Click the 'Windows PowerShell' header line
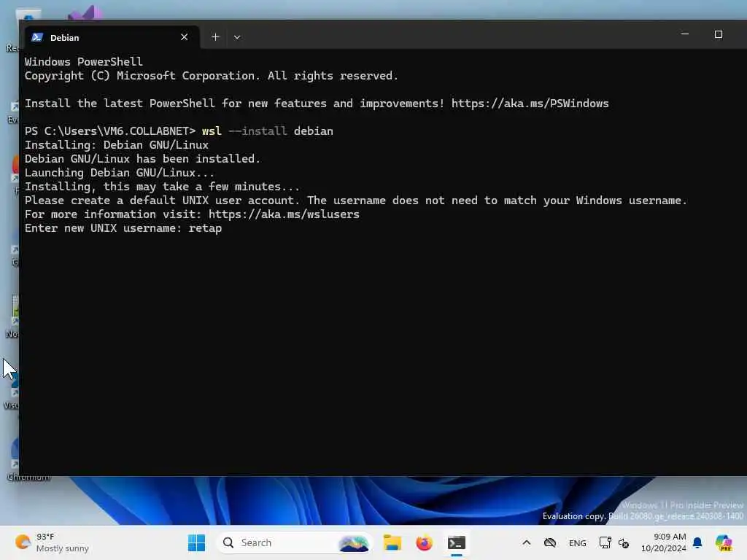Screen dimensions: 747x560 click(x=83, y=62)
